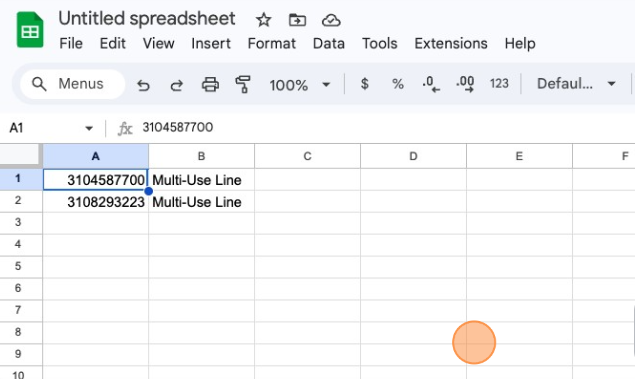Click the Menus search field
This screenshot has width=635, height=386.
click(x=73, y=84)
